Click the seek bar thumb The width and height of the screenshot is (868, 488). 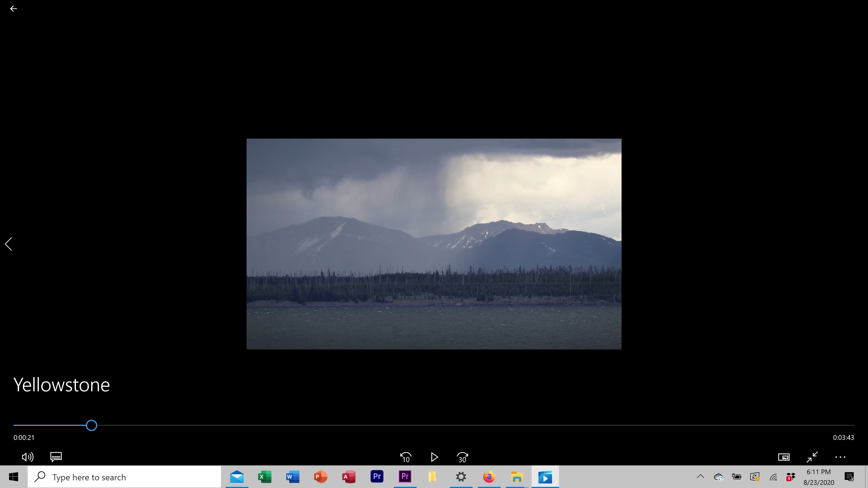point(91,425)
